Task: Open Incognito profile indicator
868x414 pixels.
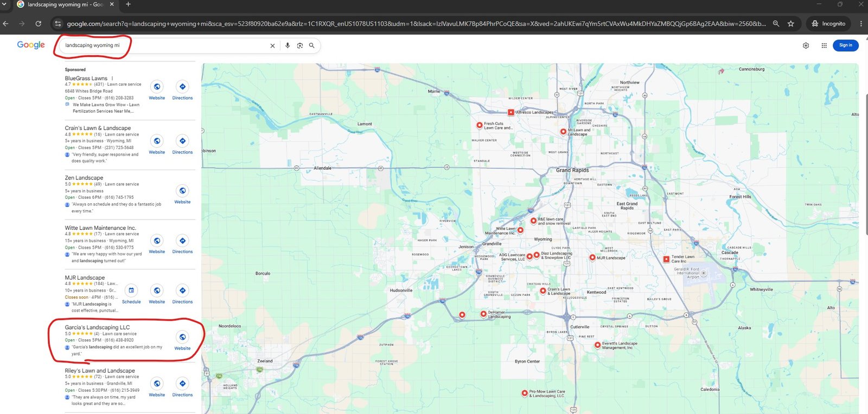Action: coord(828,23)
